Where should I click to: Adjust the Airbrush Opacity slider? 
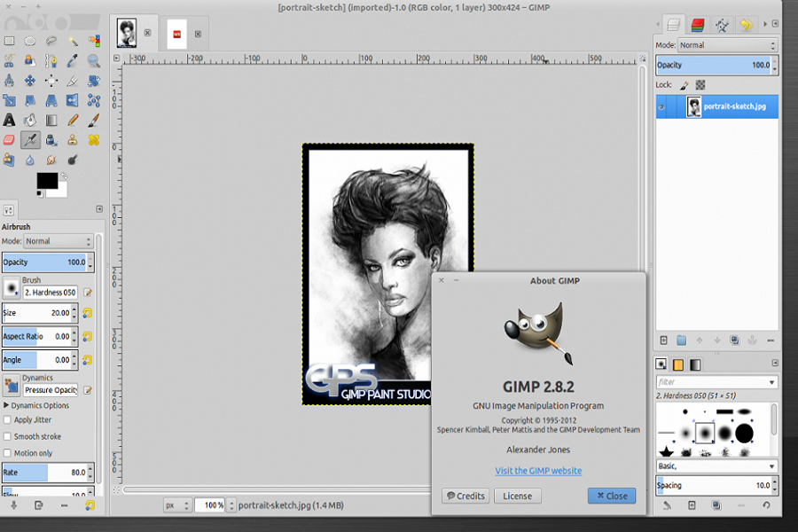tap(45, 262)
